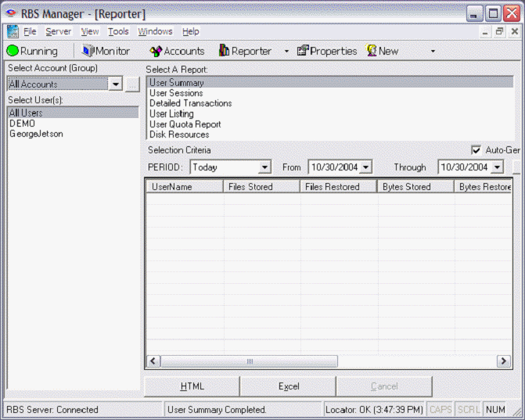Open the From date picker dropdown

tap(365, 167)
